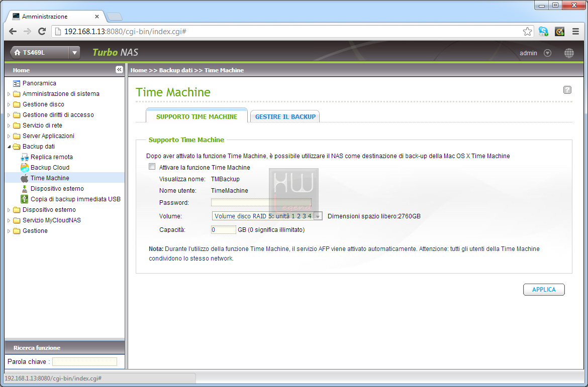588x387 pixels.
Task: Bookmark this page with the star icon
Action: click(x=527, y=32)
